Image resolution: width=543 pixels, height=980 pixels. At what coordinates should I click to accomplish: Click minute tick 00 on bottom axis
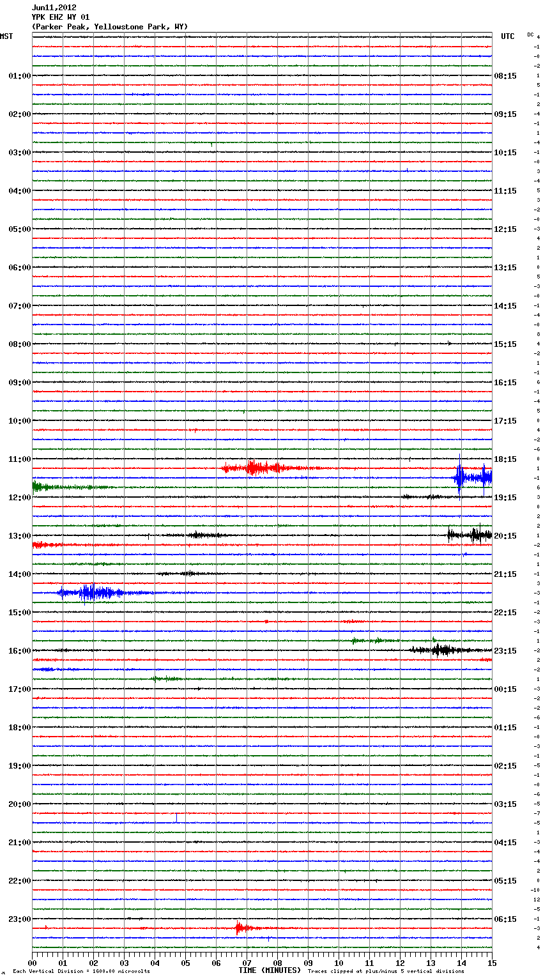(33, 963)
